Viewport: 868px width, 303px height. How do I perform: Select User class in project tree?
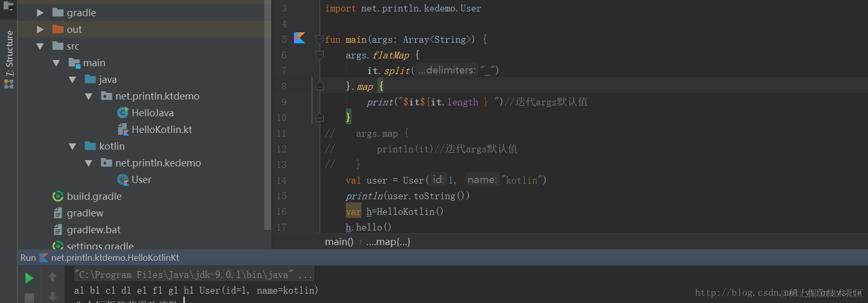pyautogui.click(x=142, y=179)
